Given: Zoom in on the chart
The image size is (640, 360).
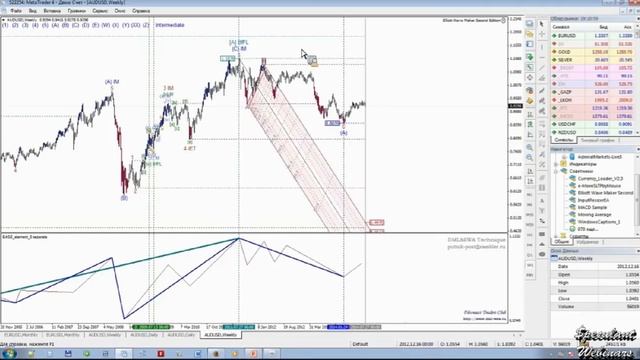Looking at the screenshot, I should click(x=530, y=147).
